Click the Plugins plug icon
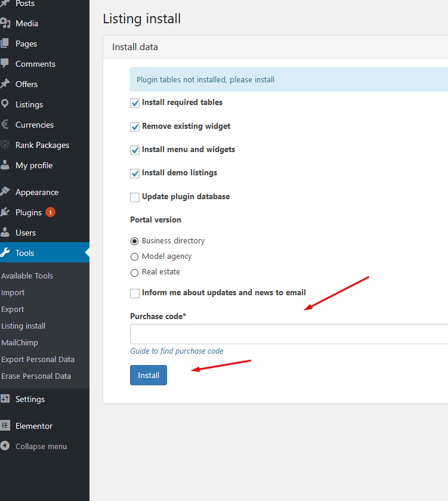 coord(5,212)
